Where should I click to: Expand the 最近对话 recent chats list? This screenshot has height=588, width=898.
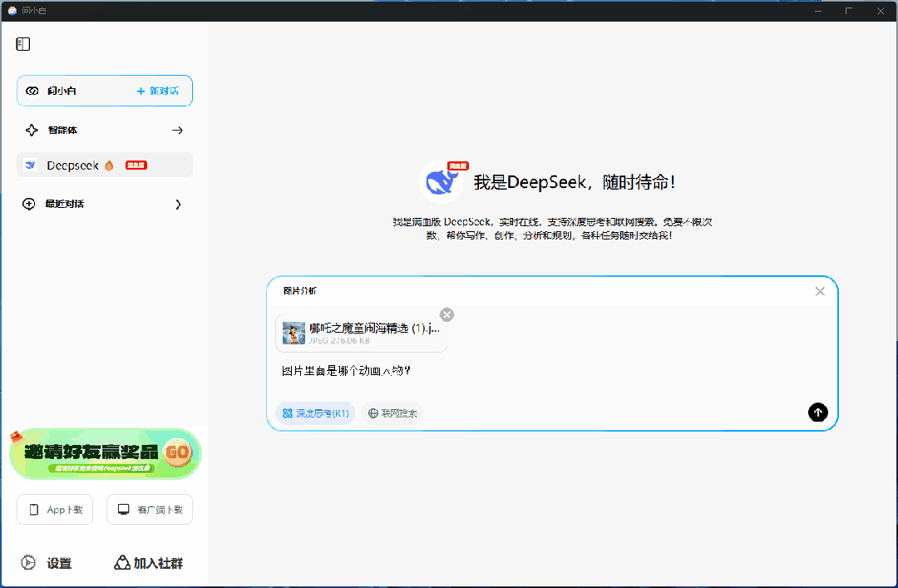[178, 205]
